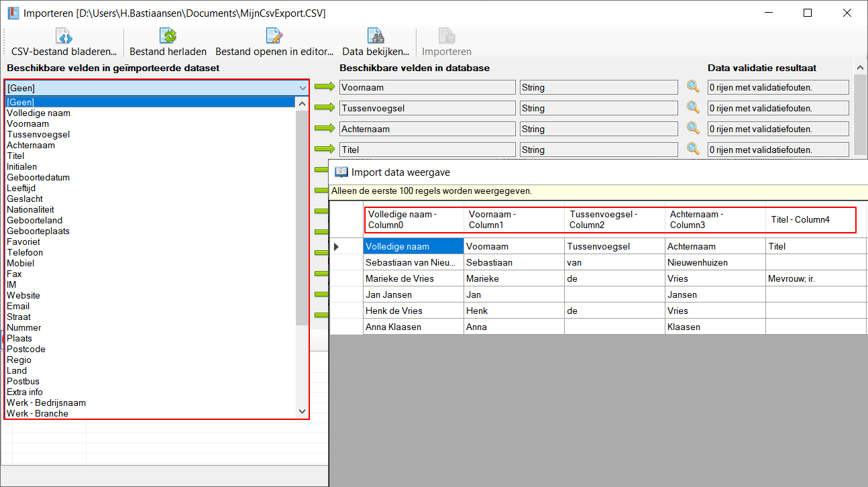The width and height of the screenshot is (868, 487).
Task: Reload file with Bestand herladen icon
Action: 168,36
